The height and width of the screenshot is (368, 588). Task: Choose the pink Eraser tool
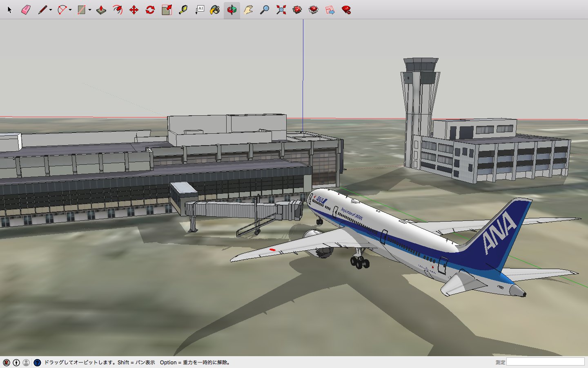(26, 10)
